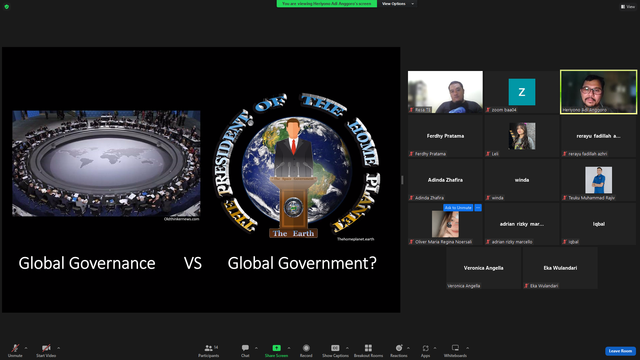Click the roundtable conference image on slide

[106, 163]
